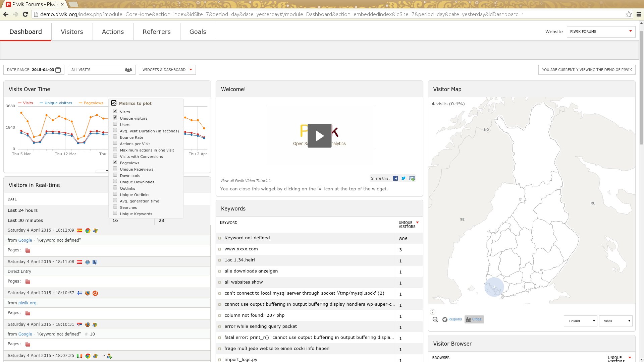Select the Piwik Forums browser tab

35,4
